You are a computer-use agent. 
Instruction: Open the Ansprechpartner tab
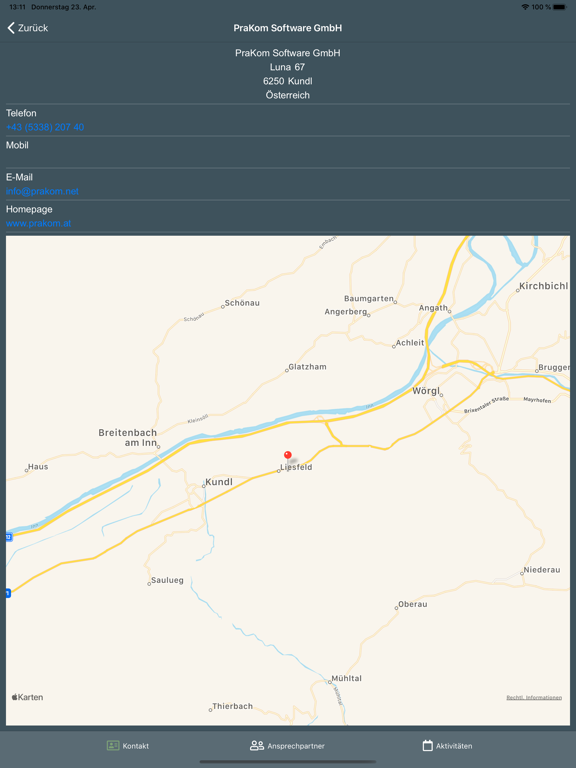point(288,746)
